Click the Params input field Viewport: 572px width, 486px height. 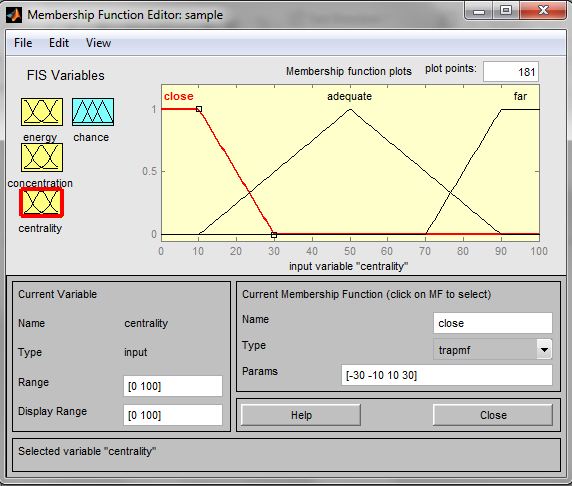[x=447, y=375]
